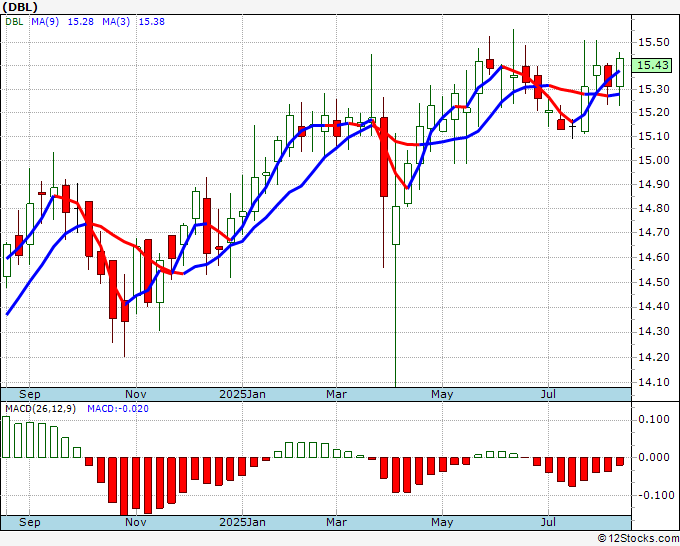Click the MA(9) legend label
680x546 pixels.
45,22
